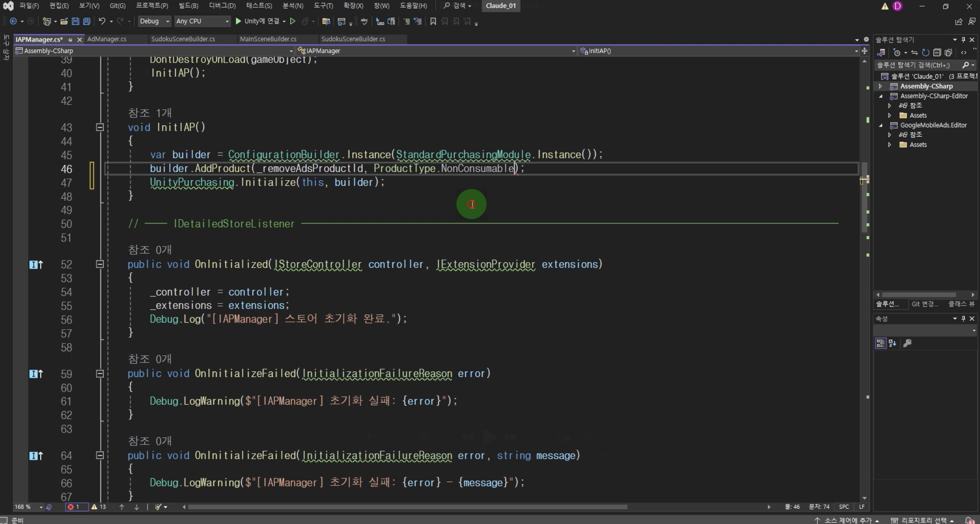Open the editor settings gear above the scrollbar

point(866,39)
